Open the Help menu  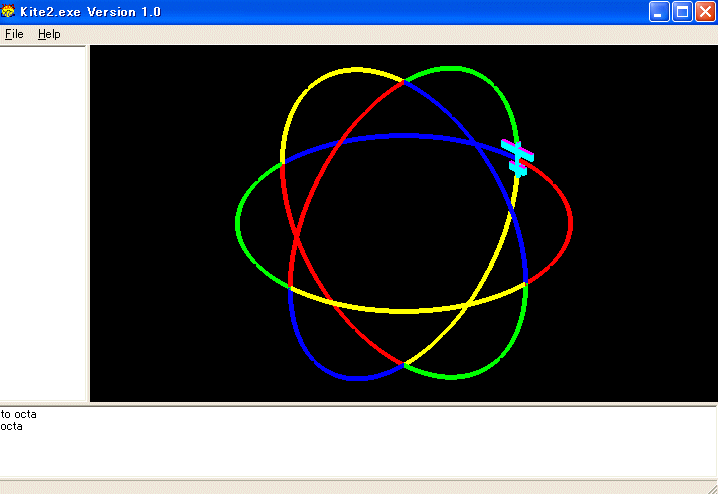click(49, 34)
